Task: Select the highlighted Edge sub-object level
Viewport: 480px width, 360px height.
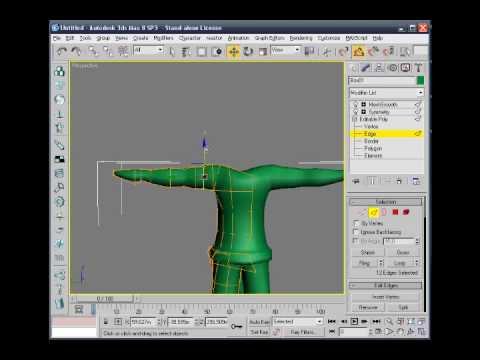Action: click(387, 134)
